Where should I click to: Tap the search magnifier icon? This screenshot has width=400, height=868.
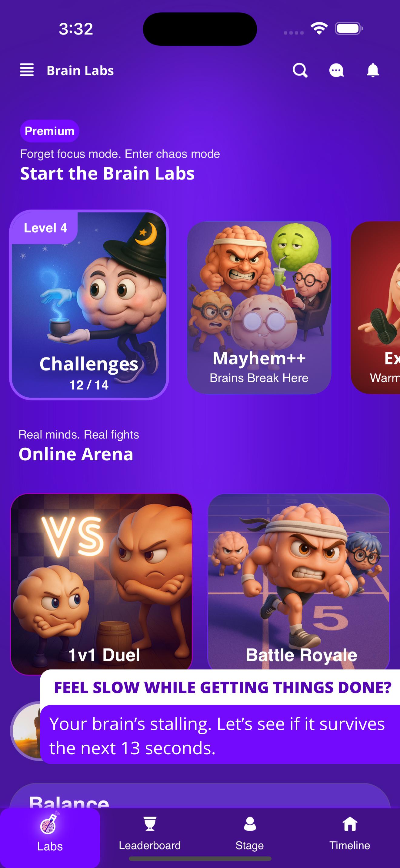[x=300, y=71]
